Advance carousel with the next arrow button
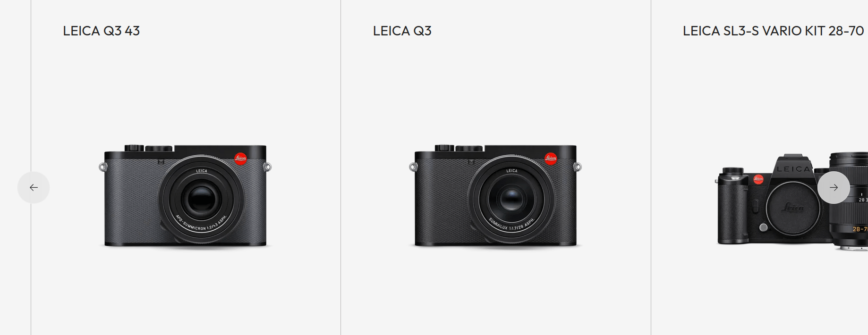This screenshot has height=335, width=868. pyautogui.click(x=834, y=187)
